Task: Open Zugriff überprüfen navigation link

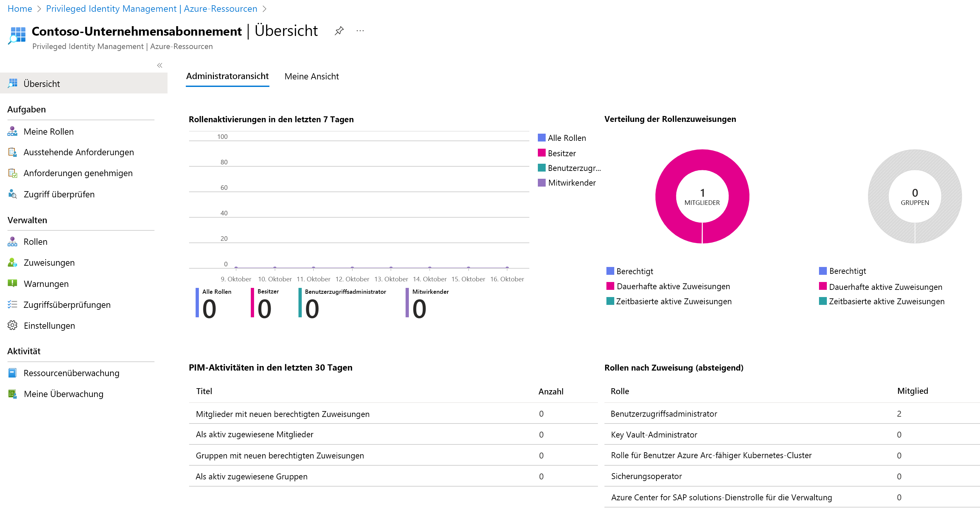Action: 59,194
